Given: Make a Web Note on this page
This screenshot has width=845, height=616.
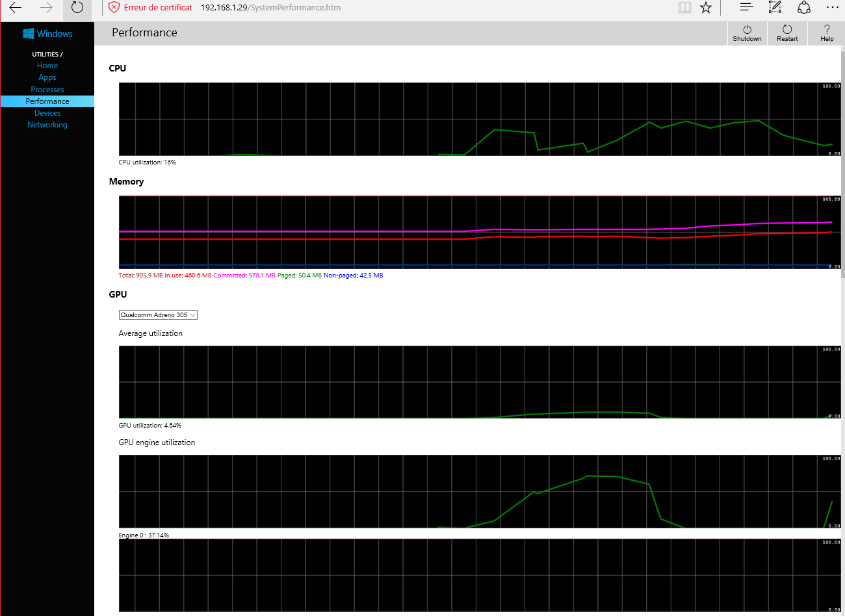Looking at the screenshot, I should click(775, 8).
